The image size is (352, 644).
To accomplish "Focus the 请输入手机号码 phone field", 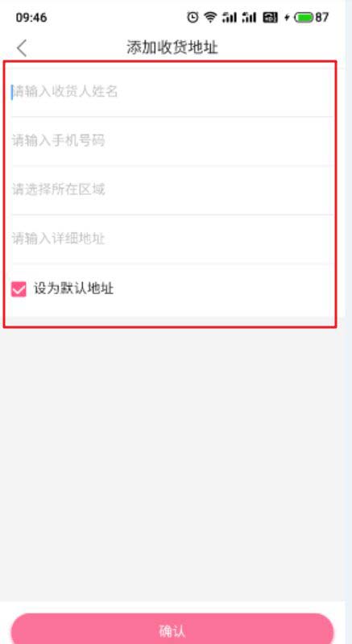I will point(172,141).
